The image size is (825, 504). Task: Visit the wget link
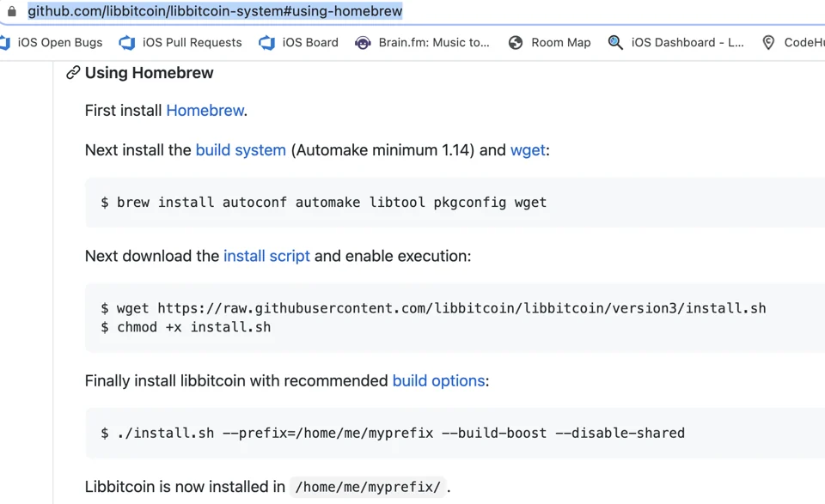point(528,150)
